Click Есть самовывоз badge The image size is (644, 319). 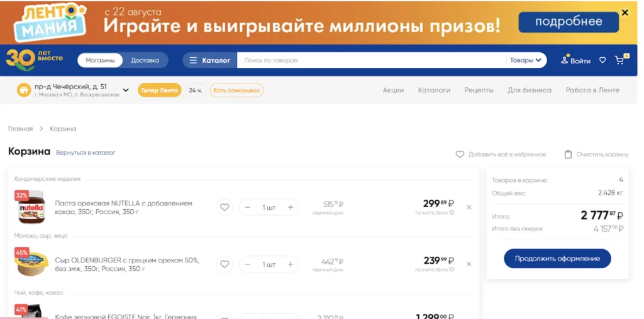tap(236, 90)
